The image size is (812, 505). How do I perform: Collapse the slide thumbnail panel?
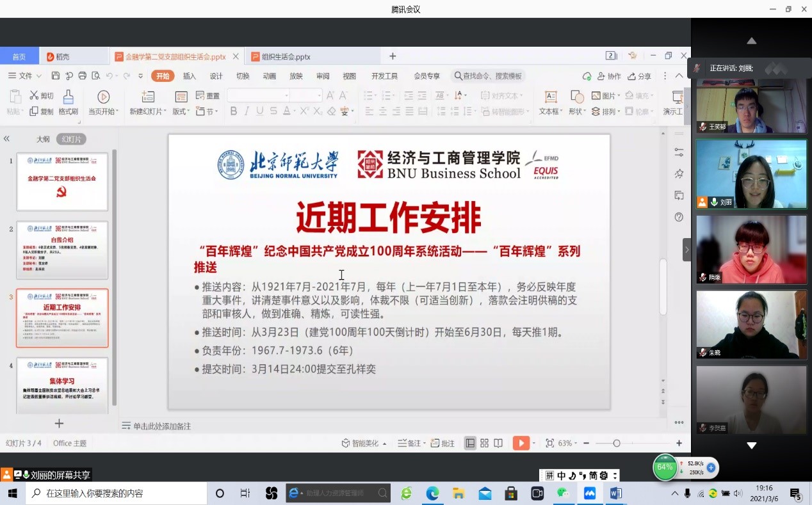coord(6,139)
